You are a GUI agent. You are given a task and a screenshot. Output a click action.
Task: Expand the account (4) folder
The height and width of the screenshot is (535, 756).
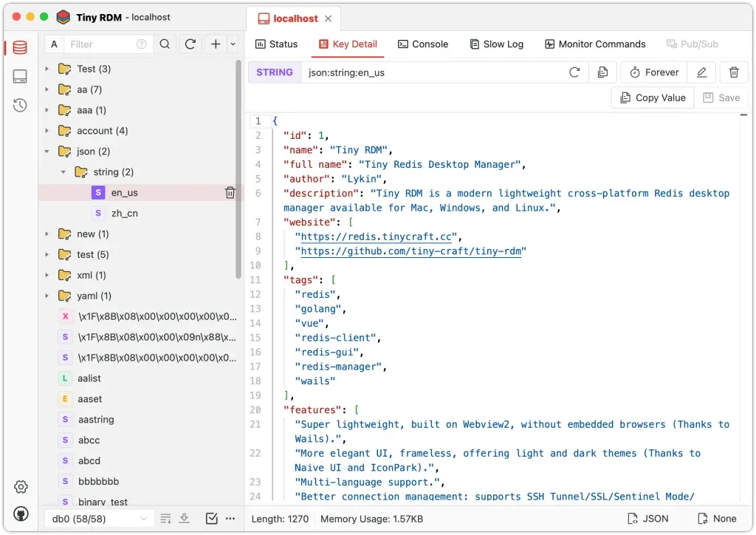(47, 131)
